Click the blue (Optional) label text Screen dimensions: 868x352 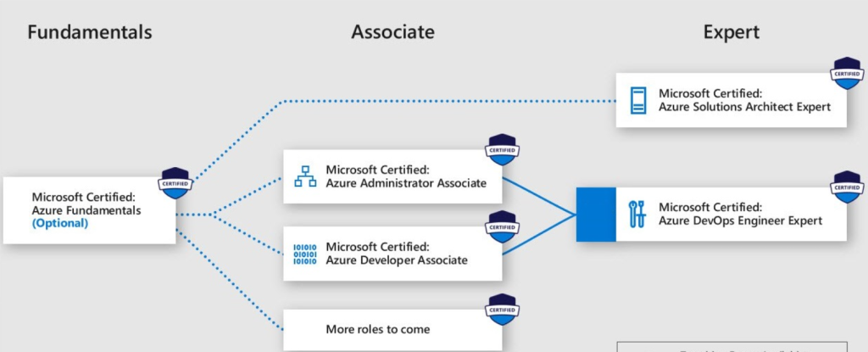(59, 224)
